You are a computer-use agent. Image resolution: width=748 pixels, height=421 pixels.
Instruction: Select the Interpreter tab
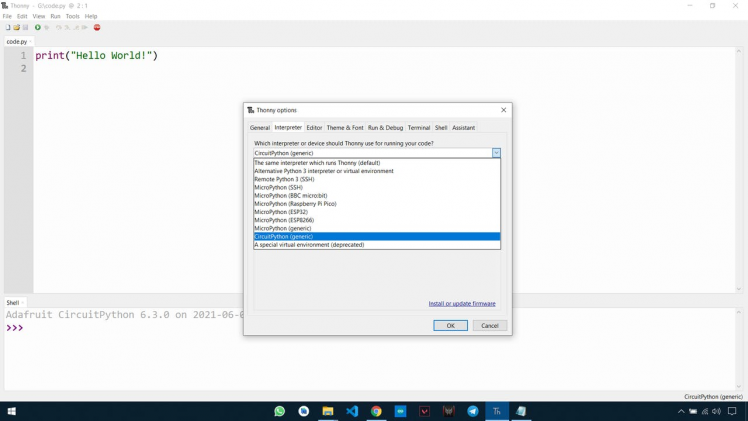coord(288,127)
